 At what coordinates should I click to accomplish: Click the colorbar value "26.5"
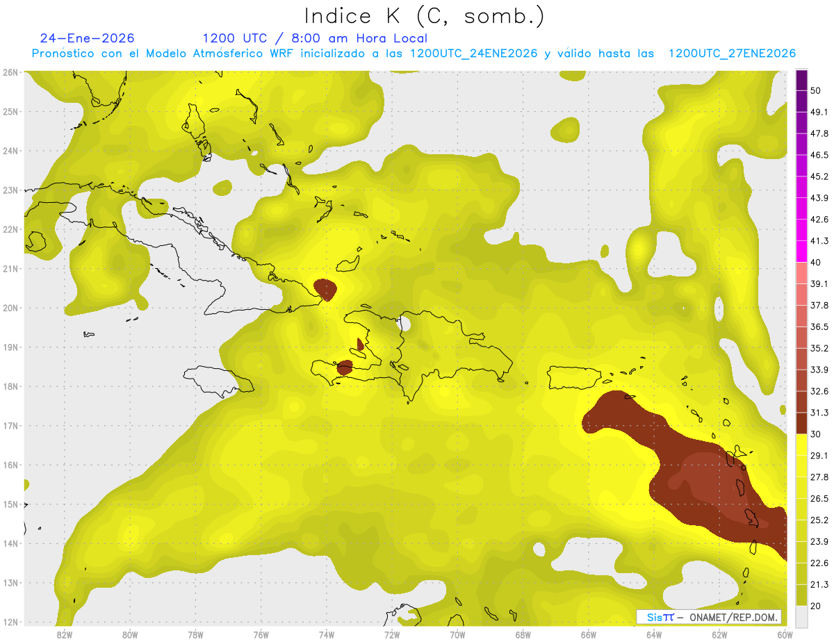click(819, 498)
